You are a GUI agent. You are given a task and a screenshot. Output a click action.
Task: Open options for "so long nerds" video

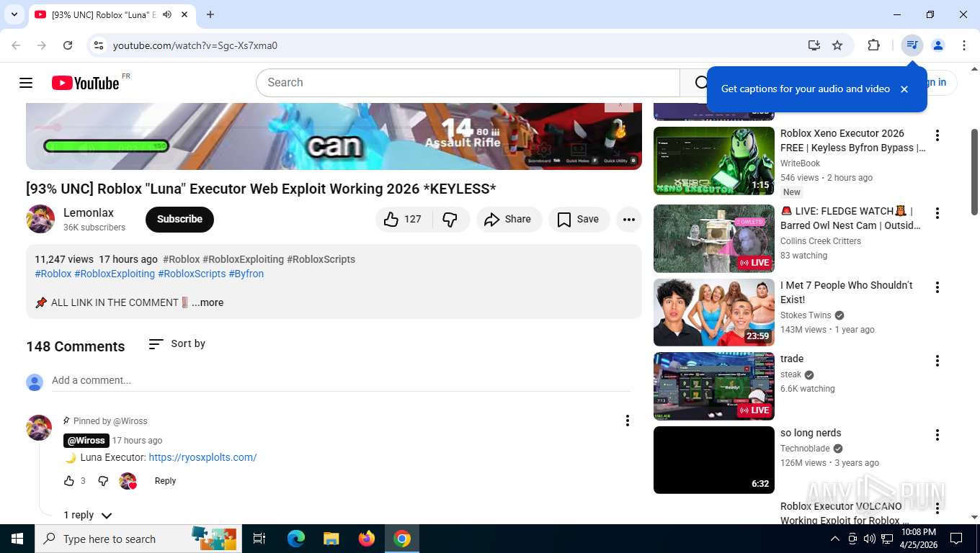937,435
